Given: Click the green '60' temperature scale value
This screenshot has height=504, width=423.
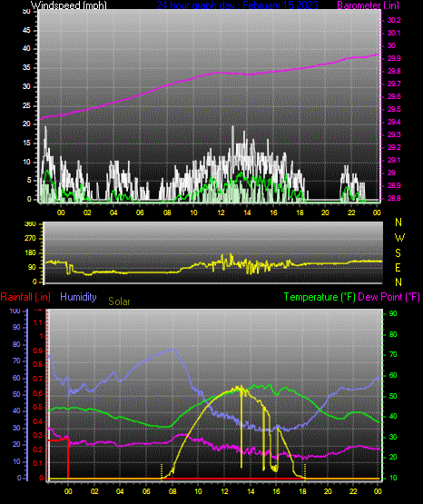Looking at the screenshot, I should [393, 375].
